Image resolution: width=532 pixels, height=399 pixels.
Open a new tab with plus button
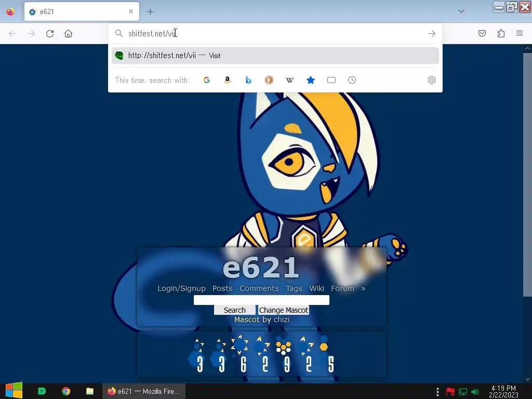click(x=150, y=12)
